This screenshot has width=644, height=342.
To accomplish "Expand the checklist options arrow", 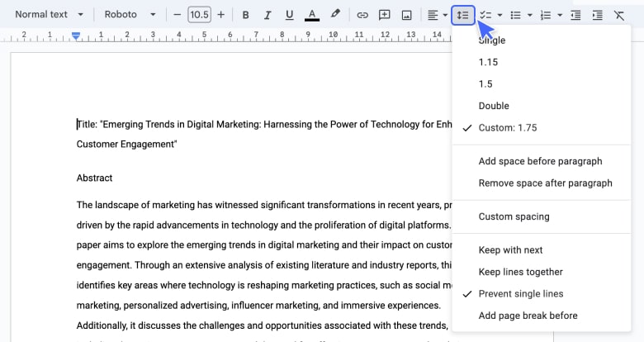I will (500, 15).
